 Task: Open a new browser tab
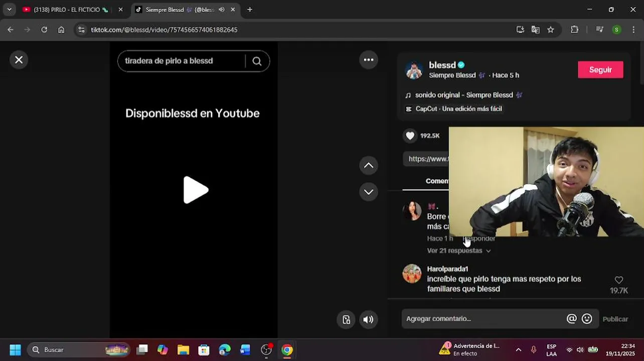(250, 10)
